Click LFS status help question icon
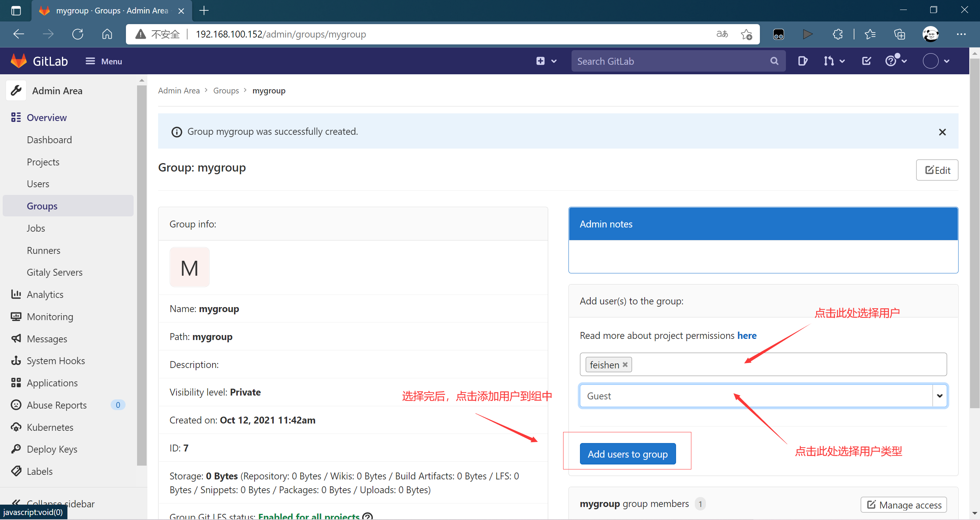The height and width of the screenshot is (520, 980). [x=367, y=516]
